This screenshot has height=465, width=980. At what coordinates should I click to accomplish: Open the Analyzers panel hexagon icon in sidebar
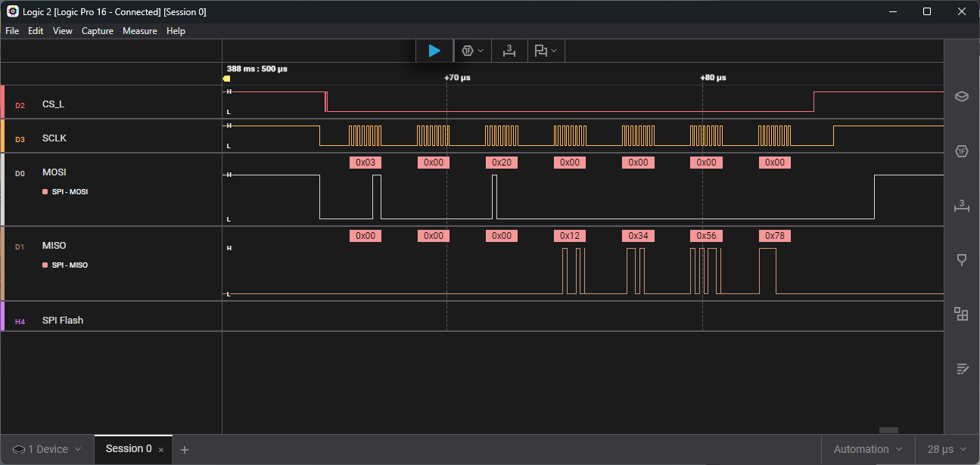click(962, 151)
